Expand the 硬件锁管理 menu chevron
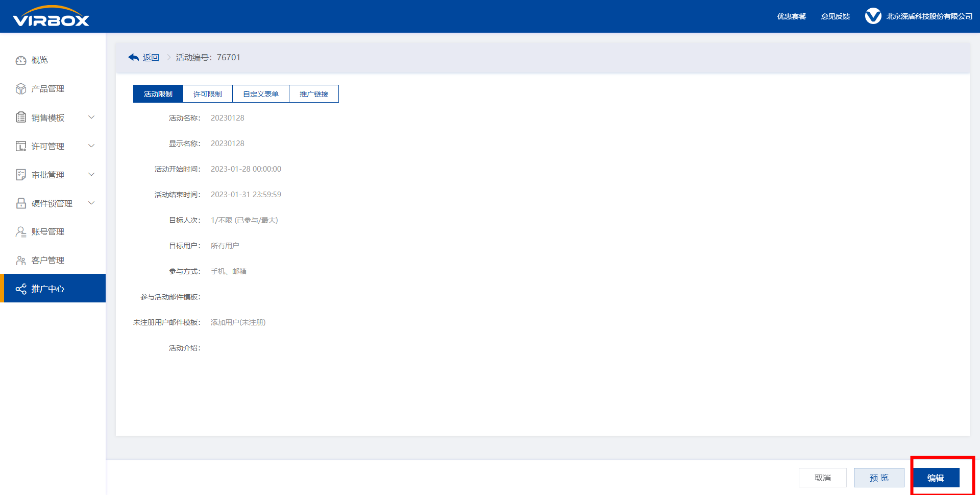This screenshot has height=495, width=980. pos(91,203)
